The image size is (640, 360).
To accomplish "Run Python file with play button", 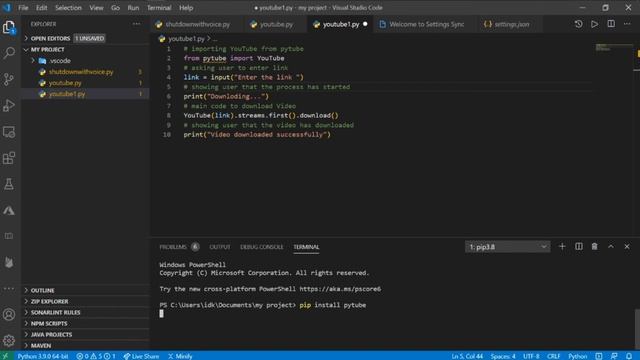I will click(x=595, y=24).
